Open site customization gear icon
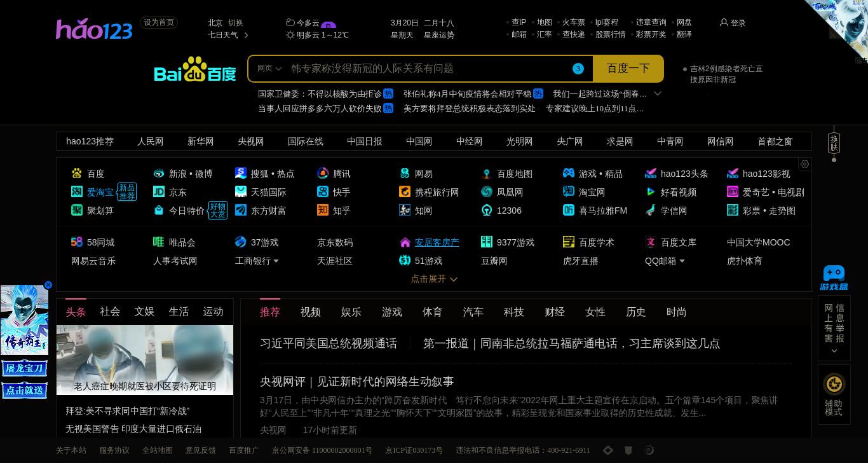 (804, 164)
